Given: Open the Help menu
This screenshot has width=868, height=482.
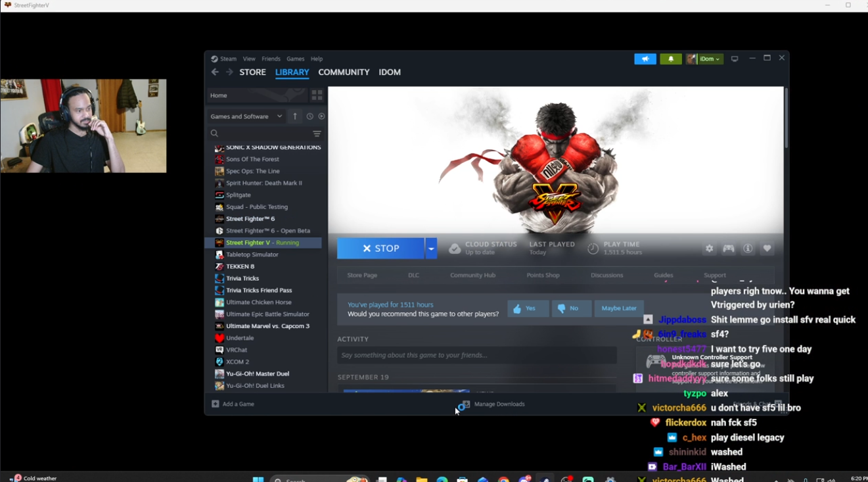Looking at the screenshot, I should (317, 59).
